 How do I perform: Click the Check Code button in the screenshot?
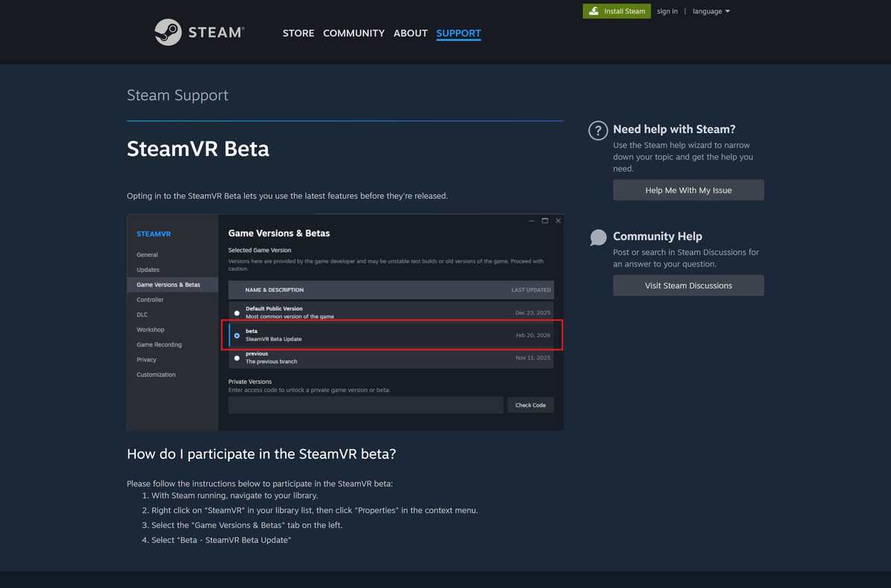(x=530, y=405)
